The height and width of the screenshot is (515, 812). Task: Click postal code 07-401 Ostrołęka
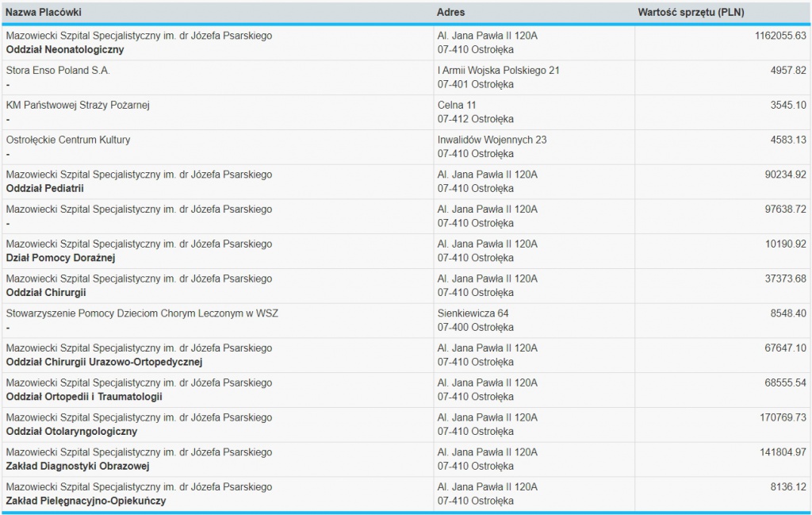[x=476, y=84]
